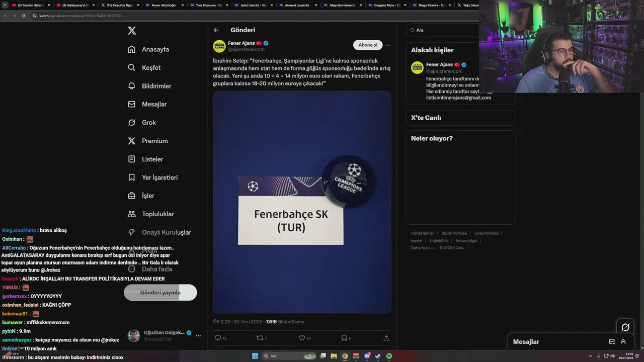Open Premium page
This screenshot has height=362, width=644.
click(x=148, y=141)
